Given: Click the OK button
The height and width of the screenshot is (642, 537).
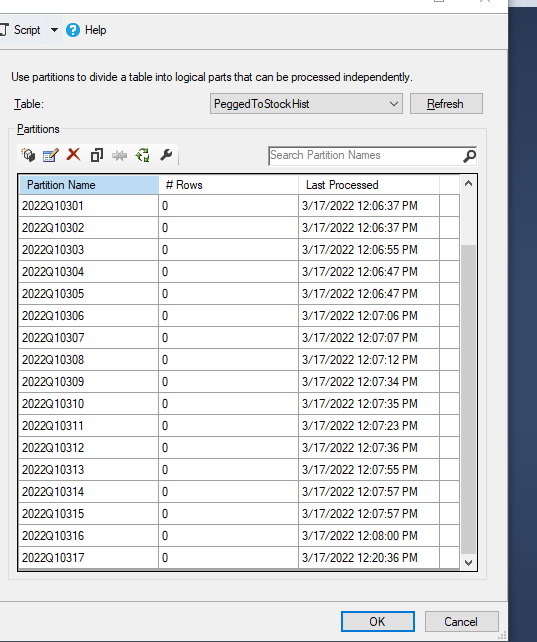Looking at the screenshot, I should 377,622.
